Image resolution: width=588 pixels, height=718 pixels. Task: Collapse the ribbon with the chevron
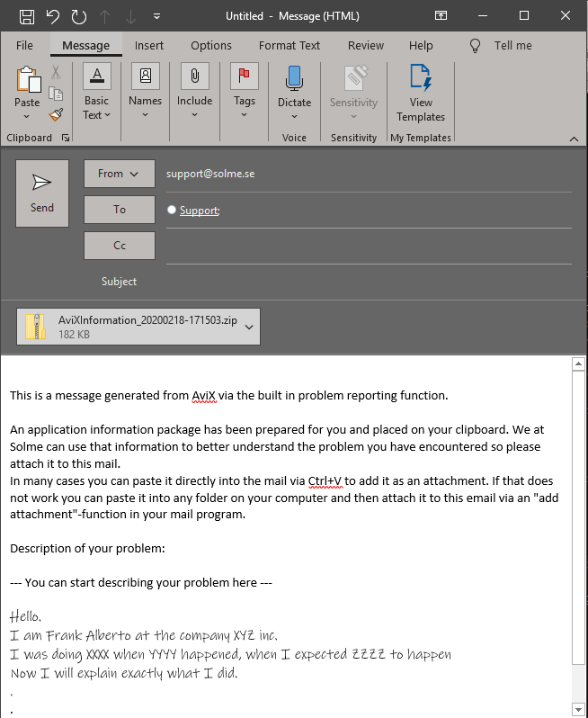coord(574,138)
